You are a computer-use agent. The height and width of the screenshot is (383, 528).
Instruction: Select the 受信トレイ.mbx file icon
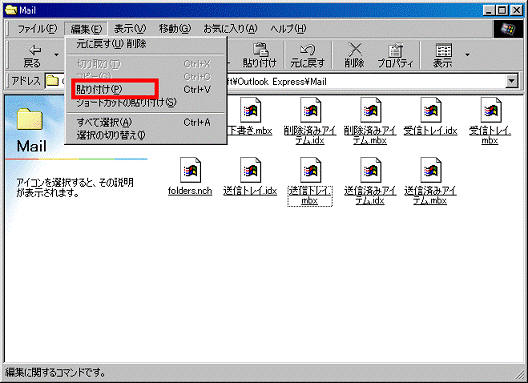click(x=490, y=110)
